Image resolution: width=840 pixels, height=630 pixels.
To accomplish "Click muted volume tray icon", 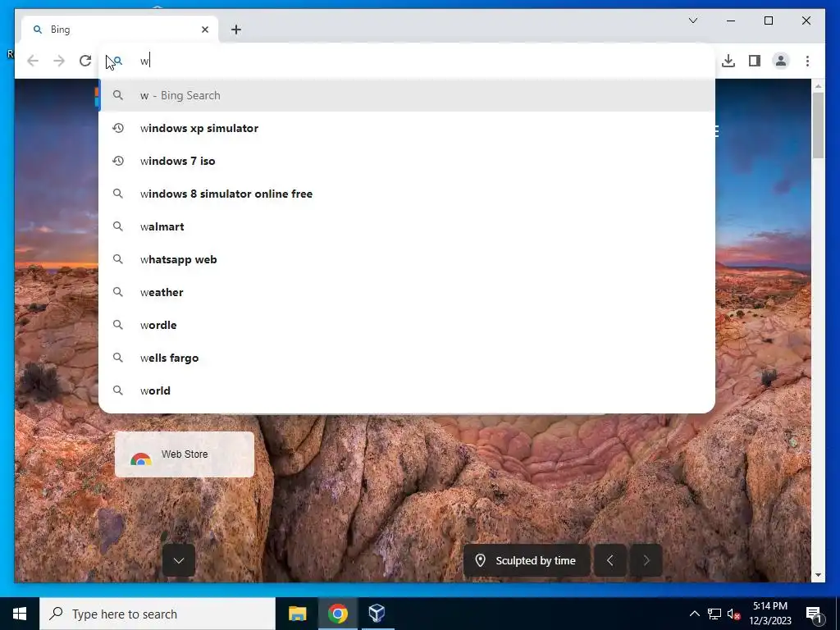I will (734, 614).
